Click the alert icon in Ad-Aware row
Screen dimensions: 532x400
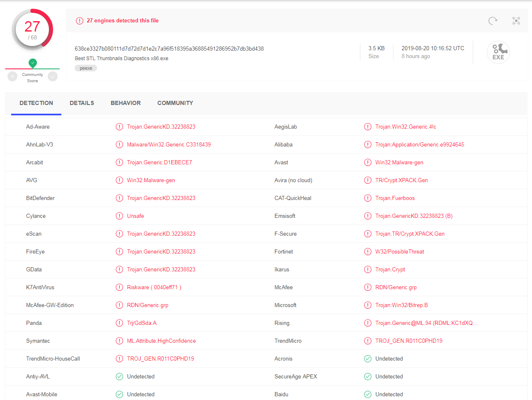[x=119, y=127]
